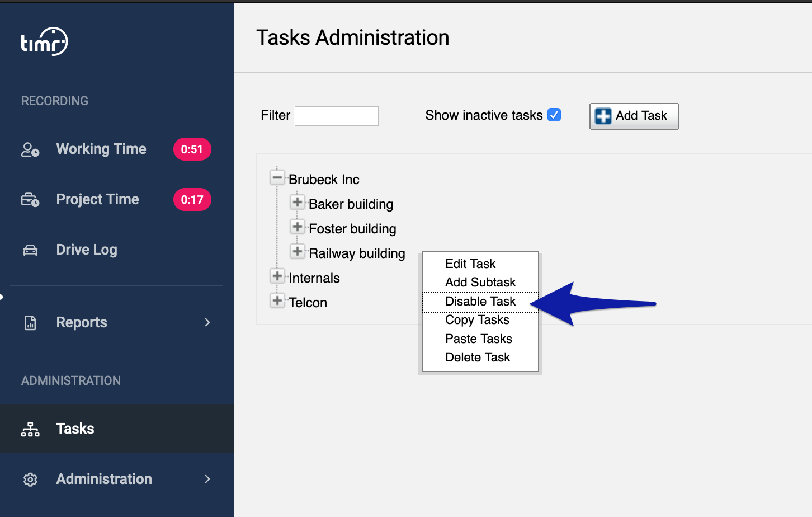Expand the Baker building node
Viewport: 812px width, 517px height.
[x=298, y=202]
